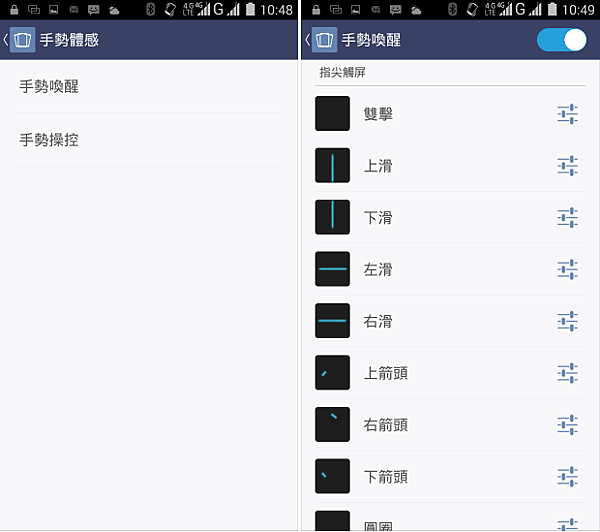Tap the 雙擊 gesture thumbnail

pyautogui.click(x=332, y=114)
